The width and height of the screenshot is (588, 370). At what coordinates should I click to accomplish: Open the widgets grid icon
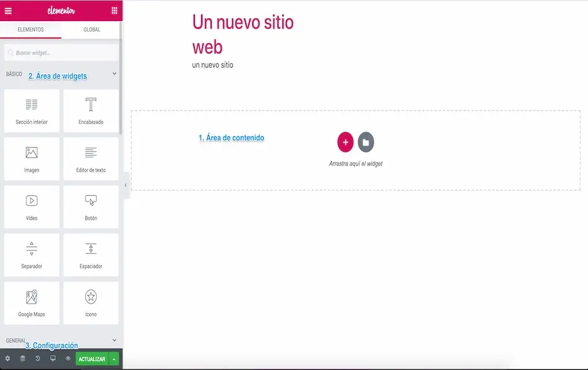pos(115,11)
